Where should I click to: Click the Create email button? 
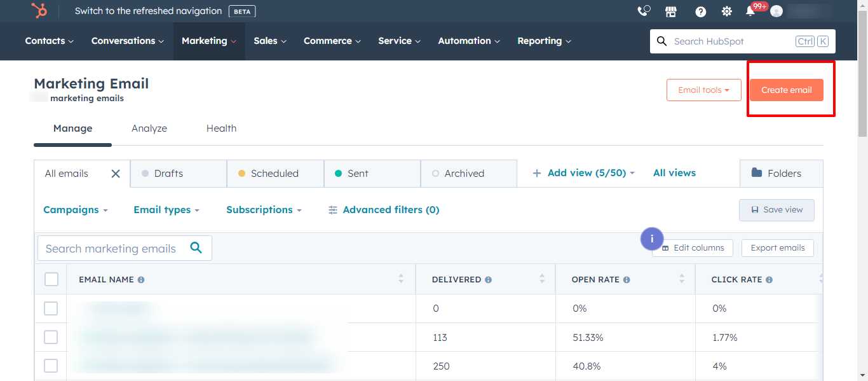(787, 90)
